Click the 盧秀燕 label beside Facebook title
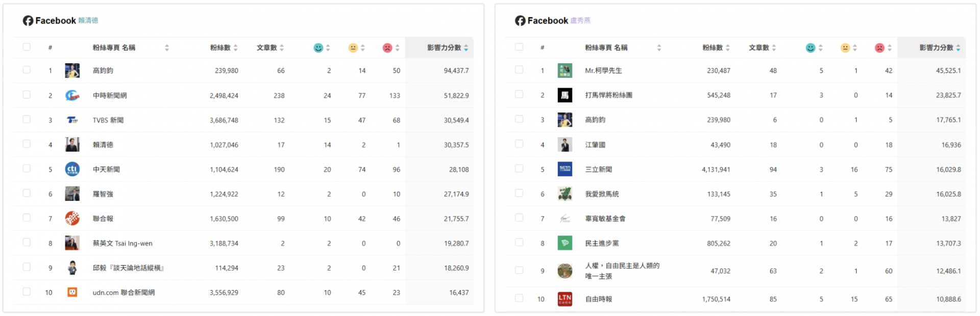The image size is (980, 316). click(x=580, y=20)
